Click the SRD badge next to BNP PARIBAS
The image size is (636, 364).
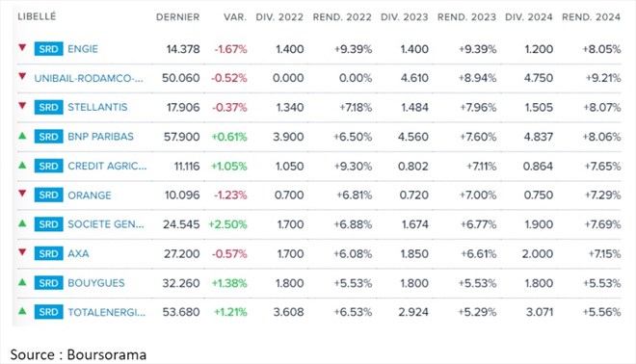pos(49,137)
